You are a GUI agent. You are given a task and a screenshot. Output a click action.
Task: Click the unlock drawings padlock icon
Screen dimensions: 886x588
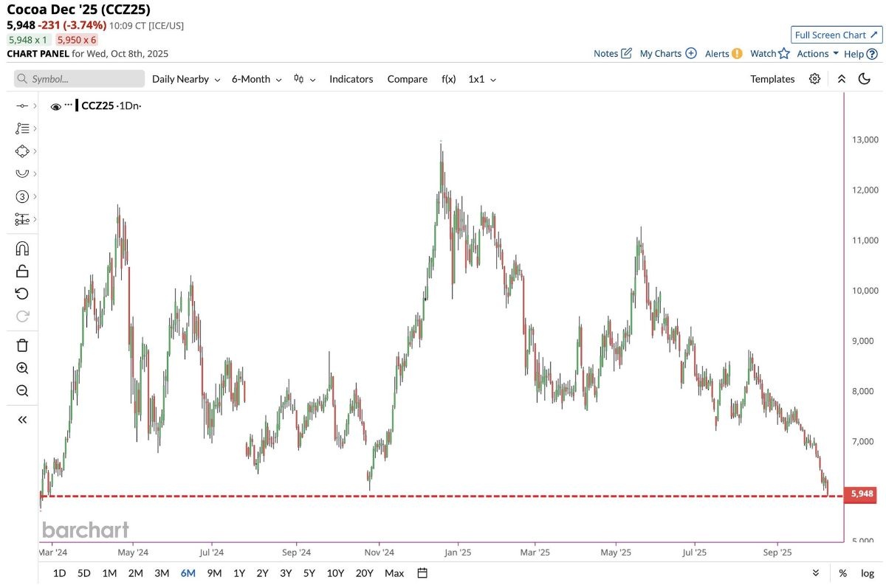click(22, 271)
